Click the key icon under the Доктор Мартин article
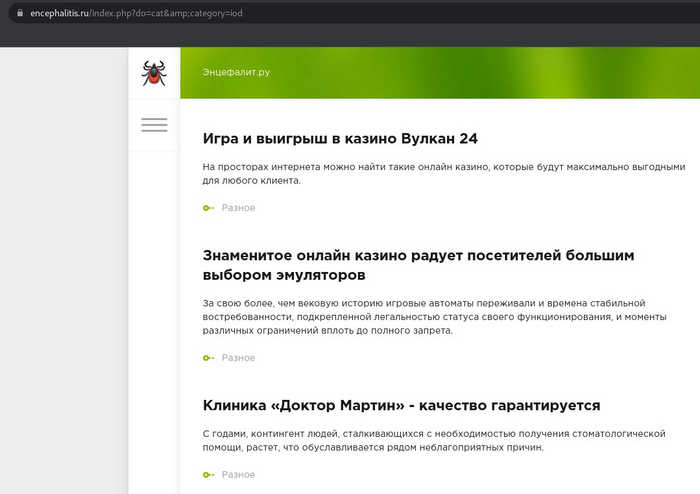 (208, 475)
